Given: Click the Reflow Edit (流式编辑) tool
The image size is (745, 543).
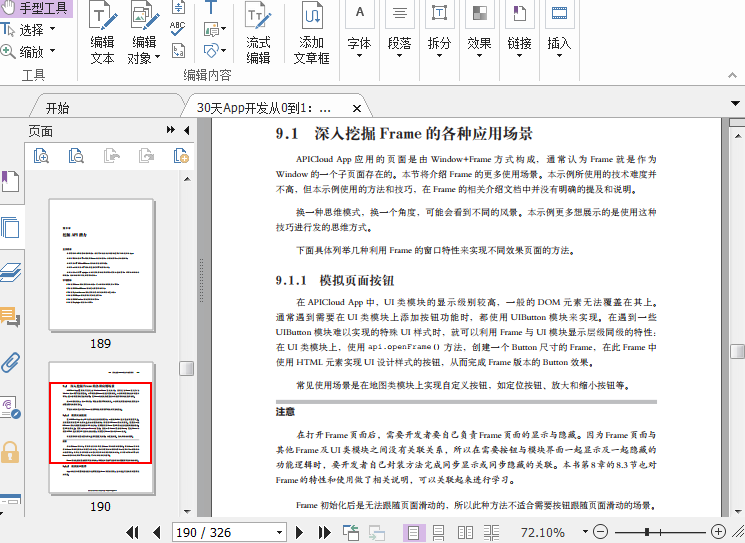Looking at the screenshot, I should point(258,33).
